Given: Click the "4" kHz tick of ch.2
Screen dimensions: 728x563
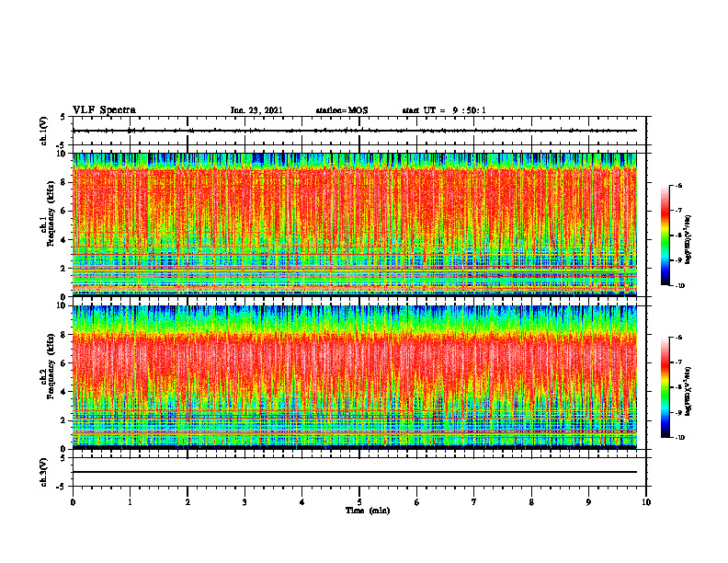Looking at the screenshot, I should pos(63,392).
